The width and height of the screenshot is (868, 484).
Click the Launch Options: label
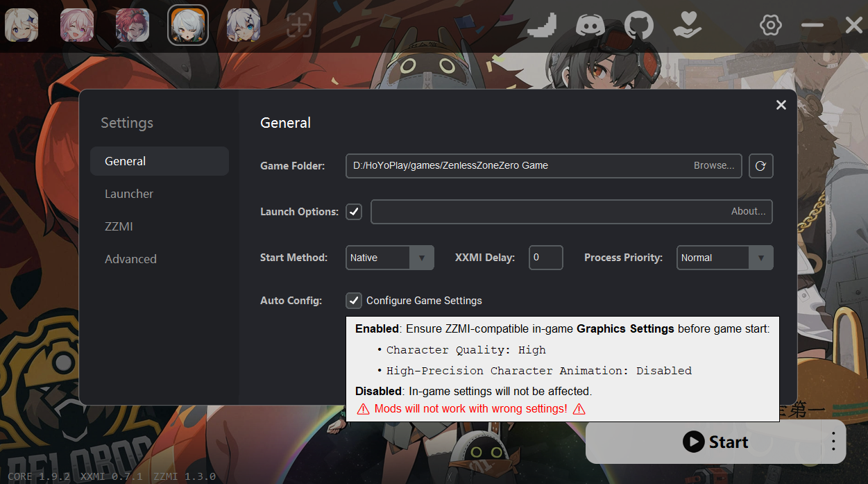point(300,212)
